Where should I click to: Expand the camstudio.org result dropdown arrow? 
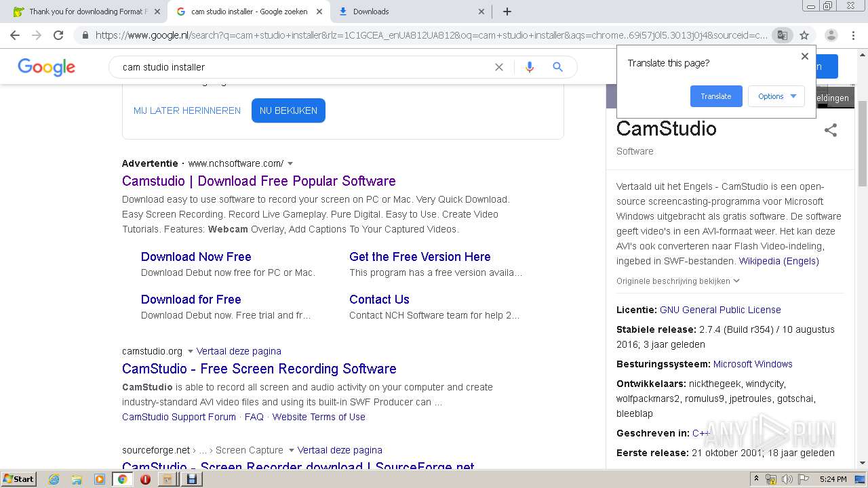pyautogui.click(x=190, y=352)
